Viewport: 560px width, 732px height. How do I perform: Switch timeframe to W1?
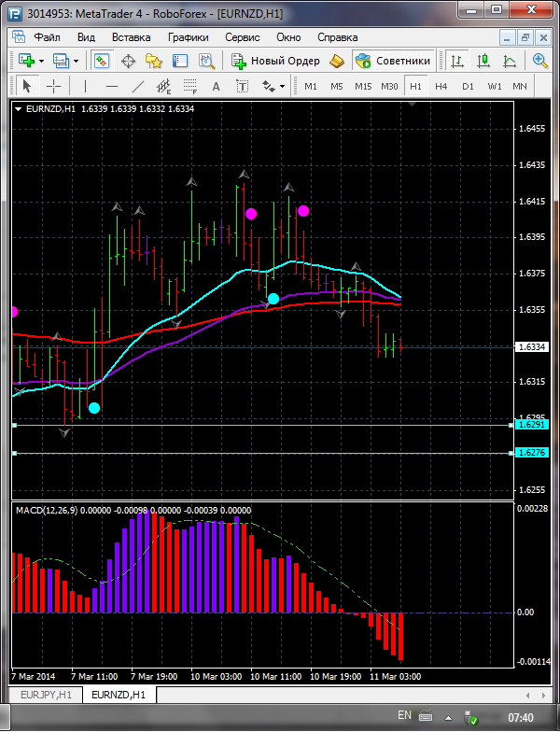495,86
